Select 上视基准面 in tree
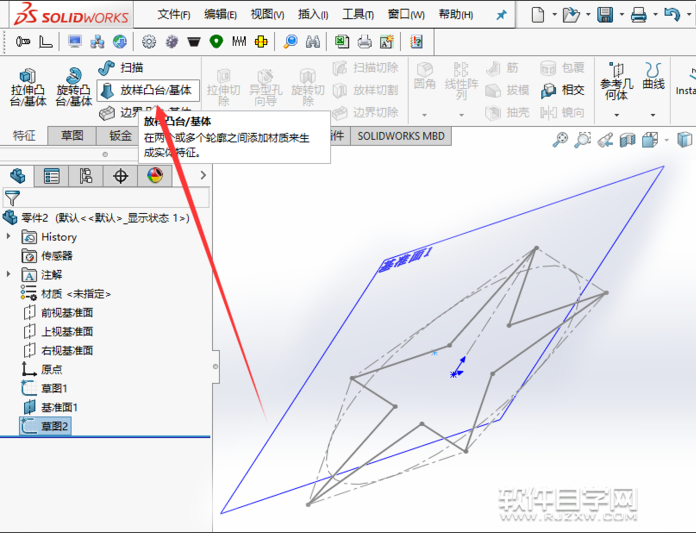 [x=58, y=332]
